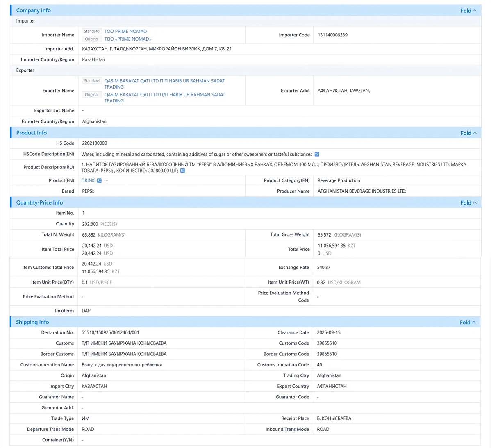
Task: Click translate icon after Product Description quantity
Action: (x=182, y=171)
